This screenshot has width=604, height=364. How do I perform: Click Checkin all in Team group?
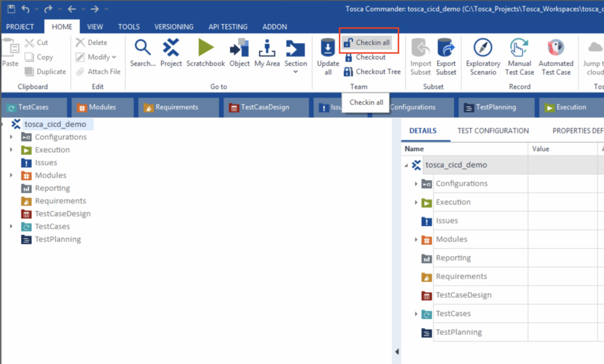click(367, 42)
